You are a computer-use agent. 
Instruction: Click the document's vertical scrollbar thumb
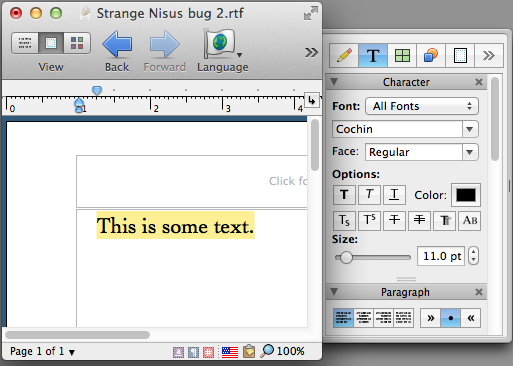coord(315,145)
